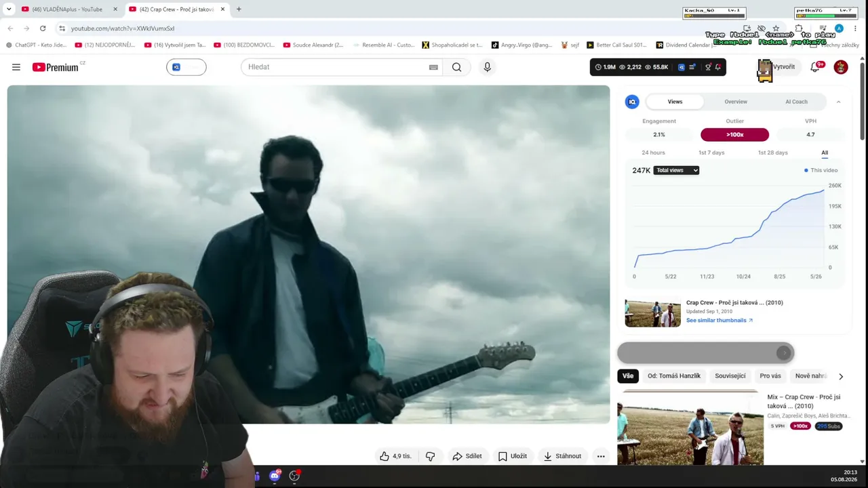Click the VPH 4.7 value
Screen dimensions: 868x488
click(810, 135)
